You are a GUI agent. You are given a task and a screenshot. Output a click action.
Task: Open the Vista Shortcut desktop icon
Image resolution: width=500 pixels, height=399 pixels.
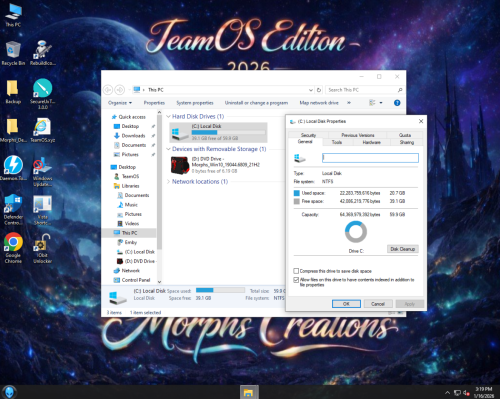pos(42,210)
